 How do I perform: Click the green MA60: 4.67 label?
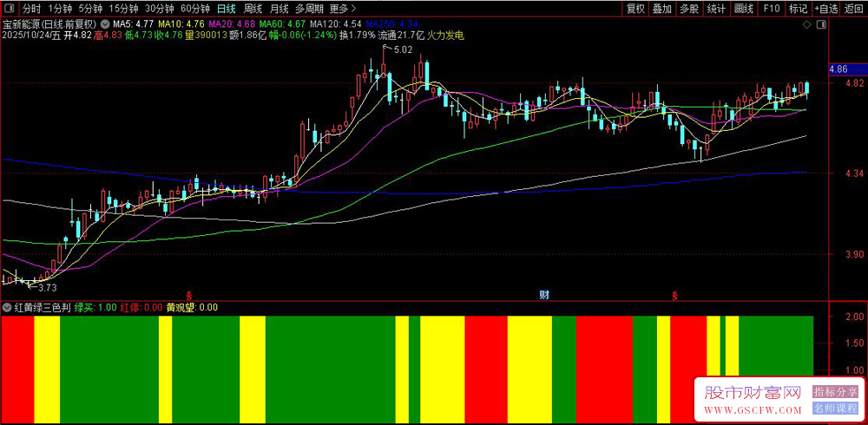tap(282, 24)
